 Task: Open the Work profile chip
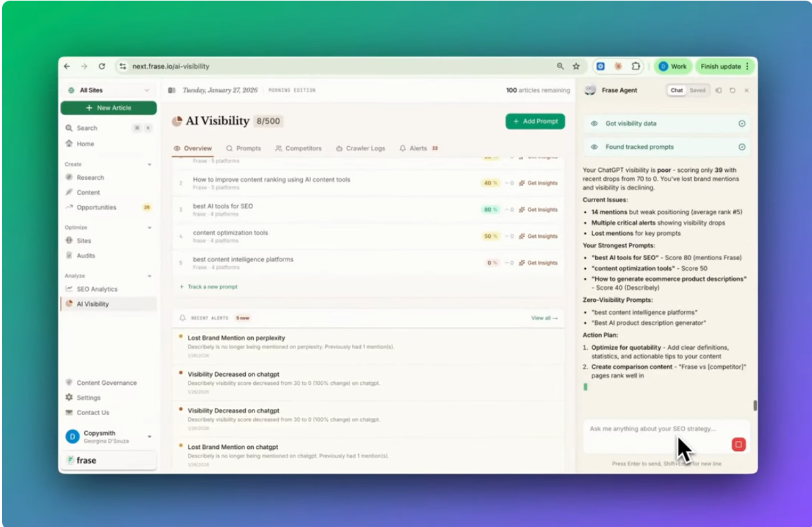click(673, 67)
